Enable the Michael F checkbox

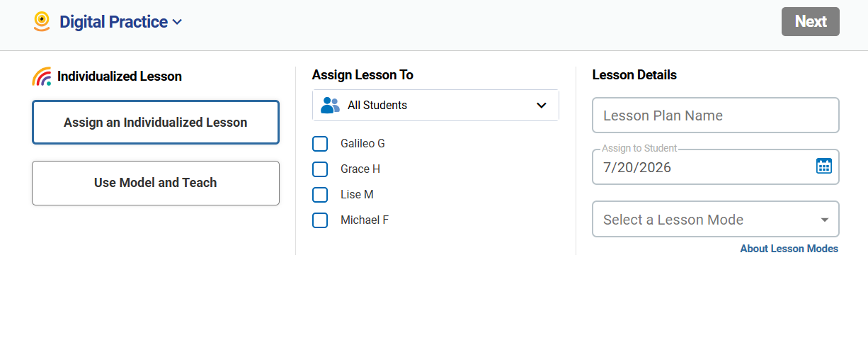[320, 220]
